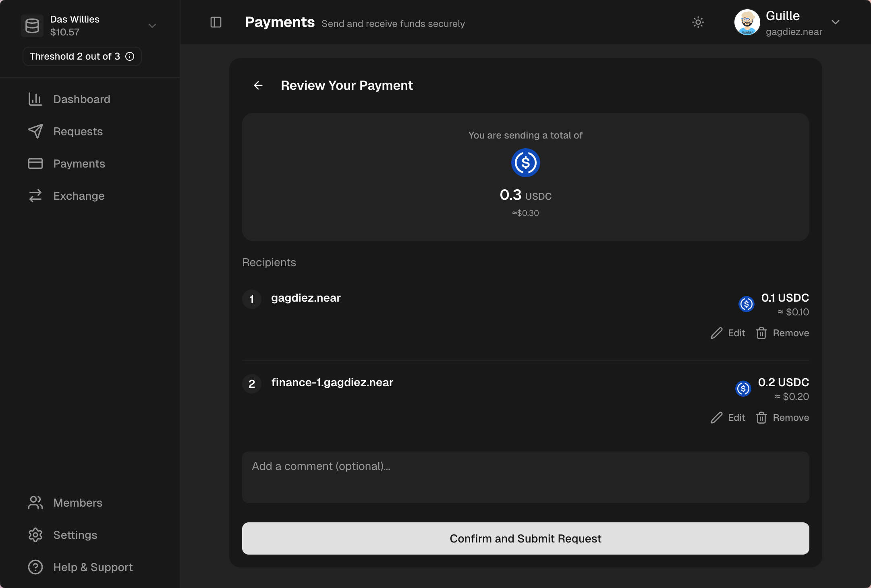Click the Settings gear icon

click(x=35, y=535)
